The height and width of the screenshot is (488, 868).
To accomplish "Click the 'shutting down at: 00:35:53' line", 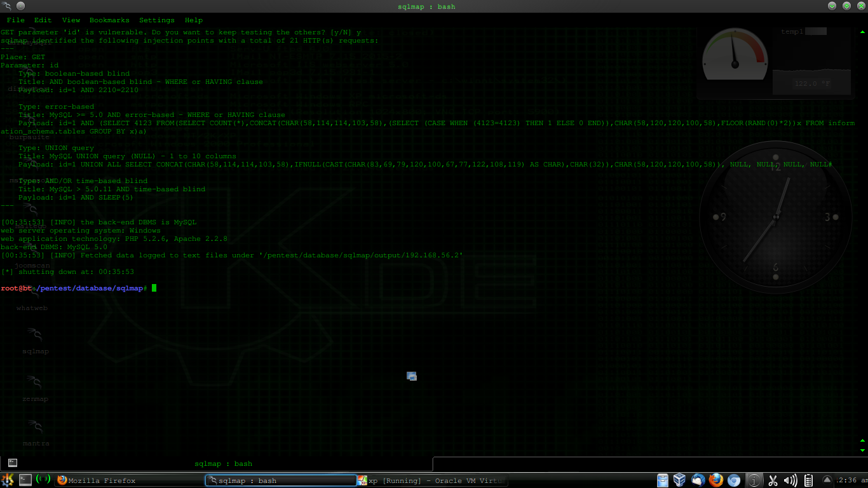I will click(67, 272).
